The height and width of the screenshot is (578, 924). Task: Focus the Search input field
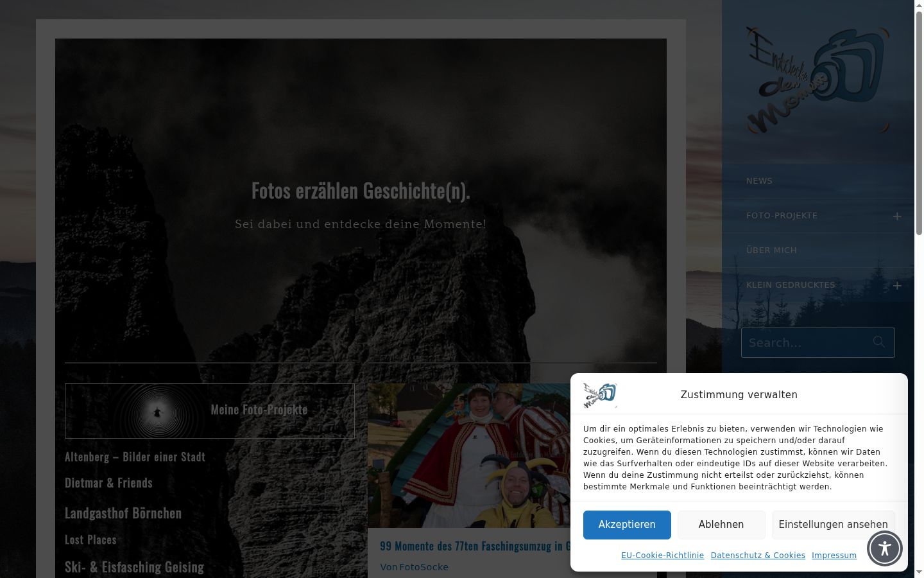tap(807, 342)
